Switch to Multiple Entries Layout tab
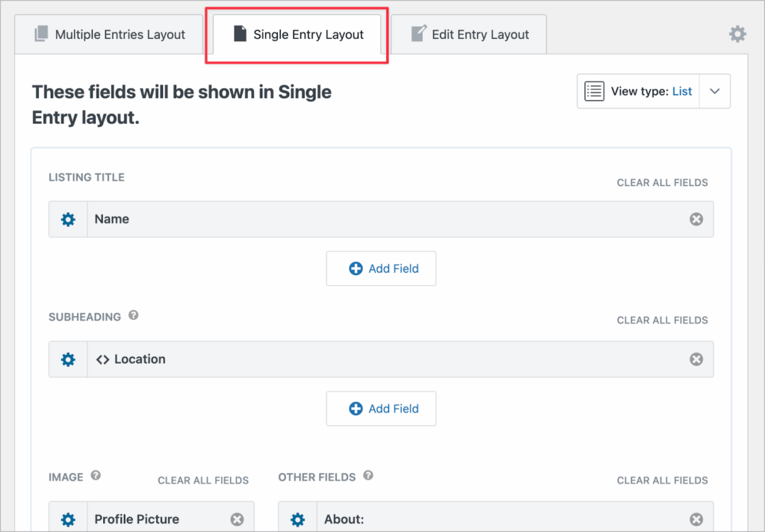The height and width of the screenshot is (532, 765). coord(109,34)
